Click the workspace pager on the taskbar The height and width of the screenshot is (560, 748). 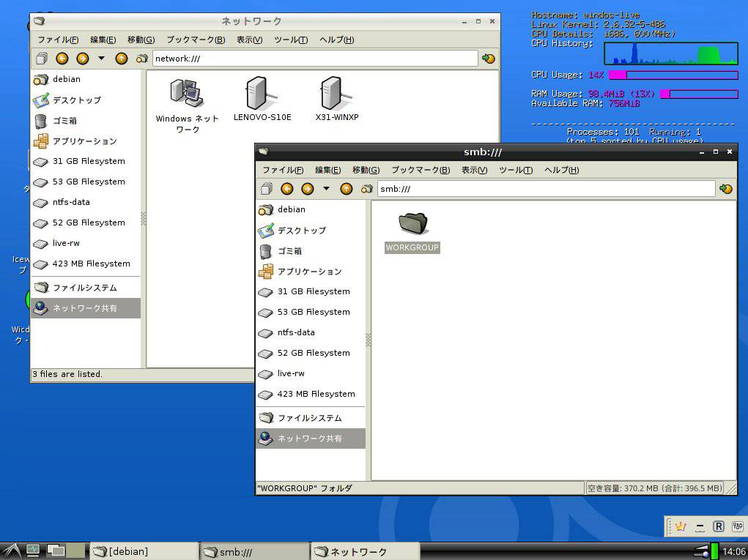65,551
